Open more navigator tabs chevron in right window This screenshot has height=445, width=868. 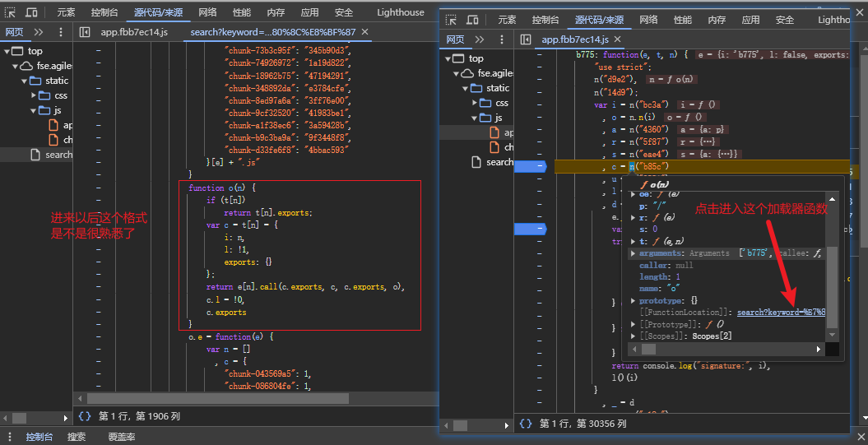point(480,39)
